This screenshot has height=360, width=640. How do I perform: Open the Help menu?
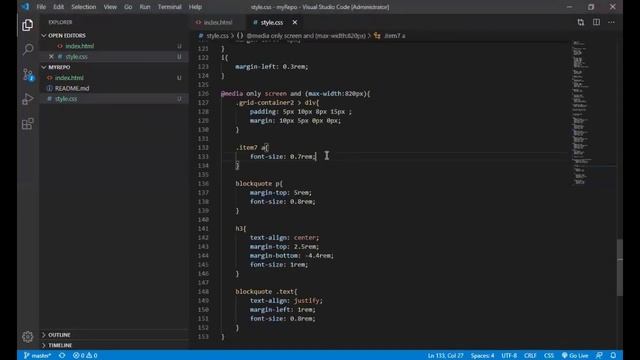click(x=195, y=7)
